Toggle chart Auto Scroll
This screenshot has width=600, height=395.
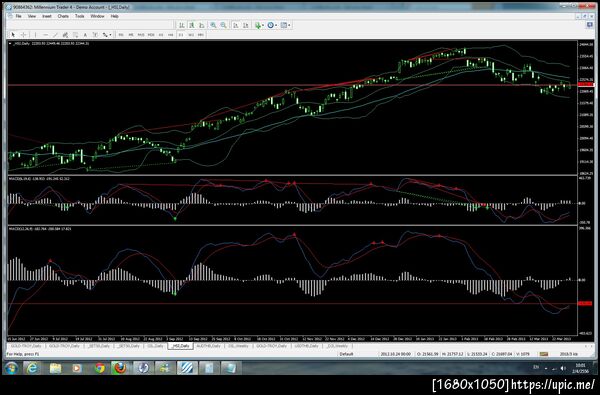tap(236, 25)
